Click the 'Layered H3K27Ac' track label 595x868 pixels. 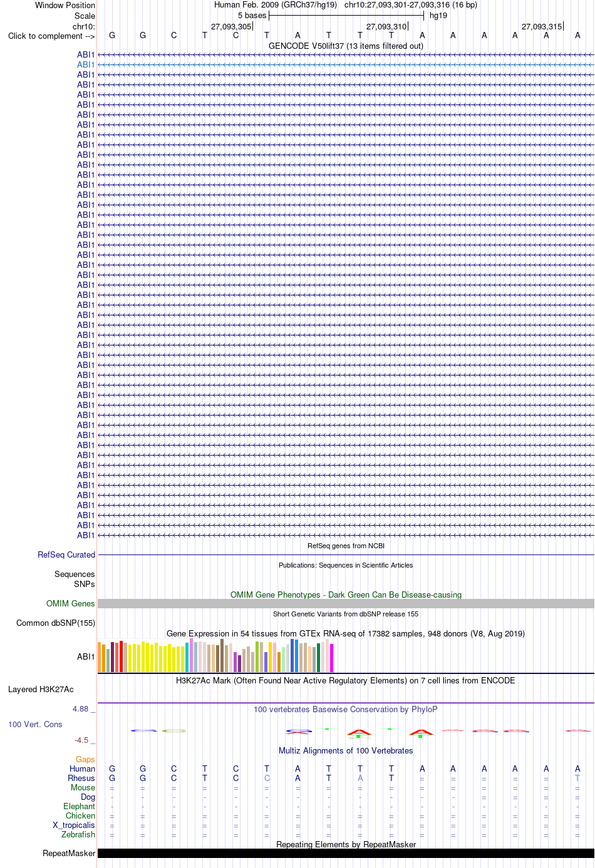(x=41, y=689)
